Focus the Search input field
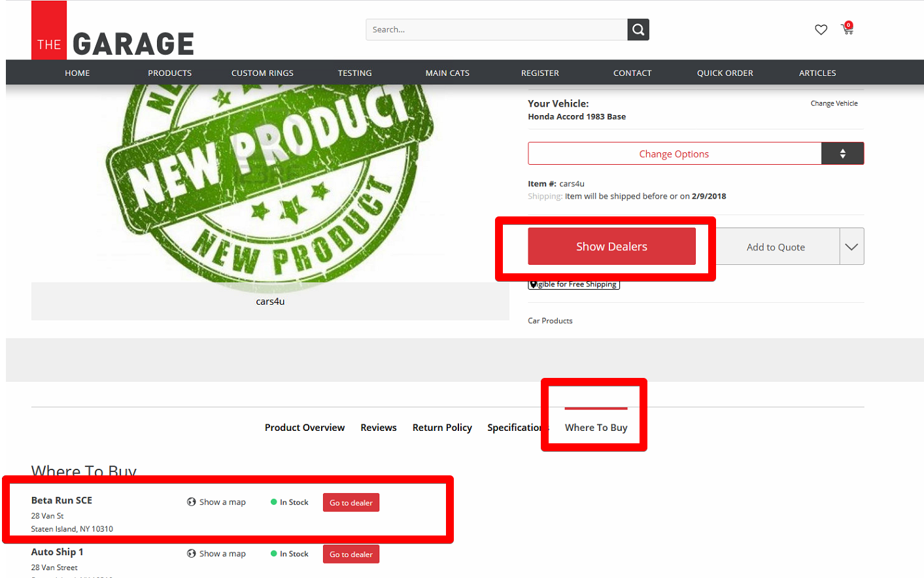The width and height of the screenshot is (924, 578). pyautogui.click(x=496, y=29)
